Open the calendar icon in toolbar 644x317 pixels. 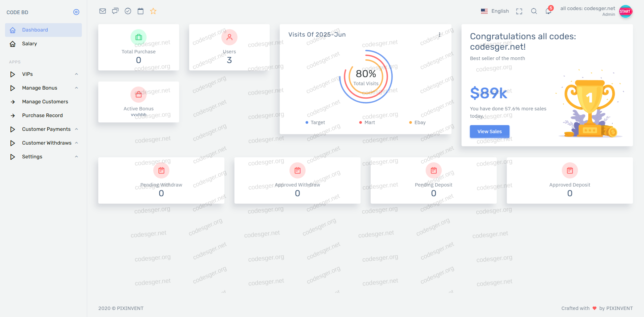click(141, 11)
